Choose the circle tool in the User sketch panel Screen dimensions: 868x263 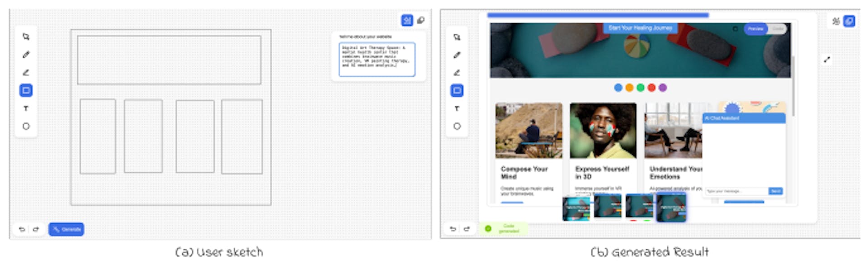tap(26, 126)
